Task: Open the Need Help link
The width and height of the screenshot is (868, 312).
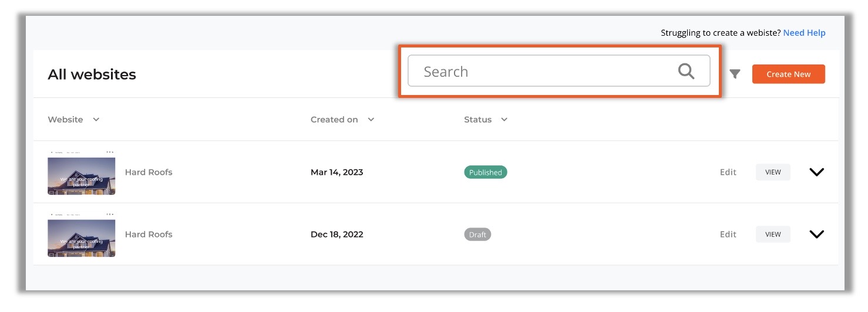Action: (x=804, y=33)
